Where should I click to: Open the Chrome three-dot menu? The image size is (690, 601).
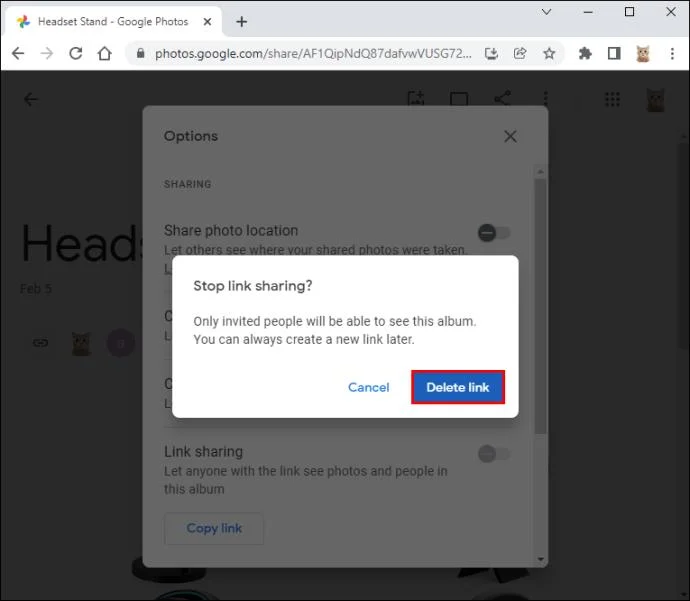[672, 54]
